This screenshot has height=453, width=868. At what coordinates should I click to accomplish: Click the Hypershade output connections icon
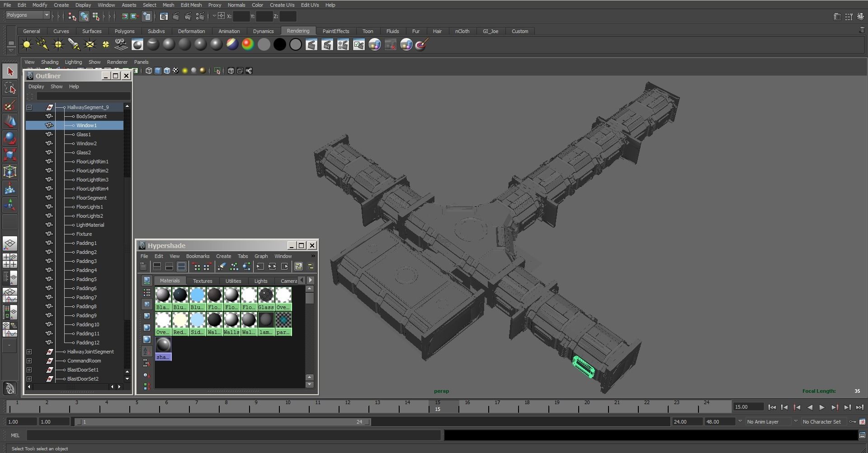[284, 267]
